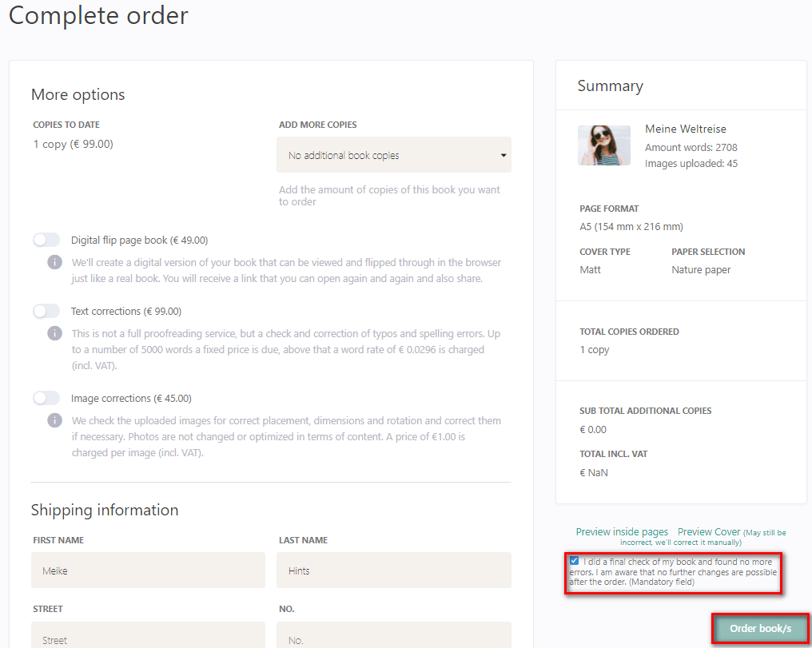Click the '1 copy (€ 99.00)' value
812x648 pixels.
[x=73, y=144]
